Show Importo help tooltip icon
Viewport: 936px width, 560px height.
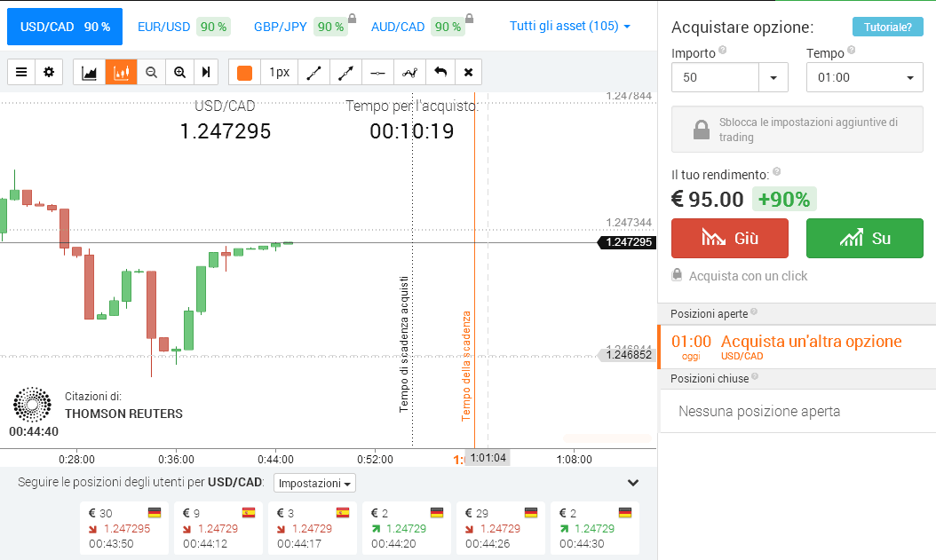tap(723, 50)
